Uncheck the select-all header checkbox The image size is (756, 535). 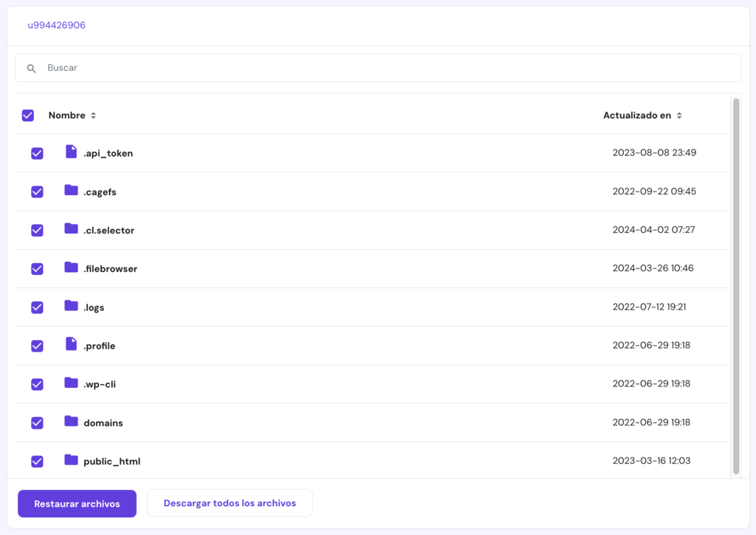tap(27, 115)
